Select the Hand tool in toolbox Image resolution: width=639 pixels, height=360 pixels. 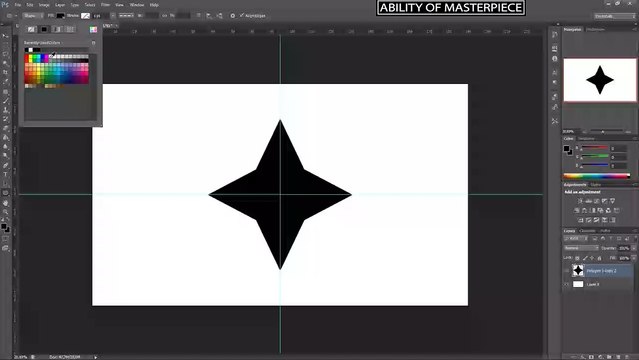[5, 203]
